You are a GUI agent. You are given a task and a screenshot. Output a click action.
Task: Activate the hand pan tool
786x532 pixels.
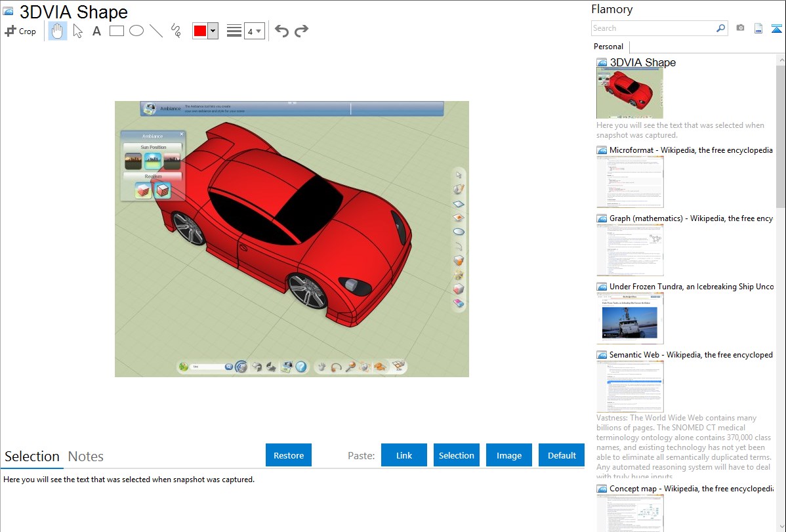tap(57, 31)
